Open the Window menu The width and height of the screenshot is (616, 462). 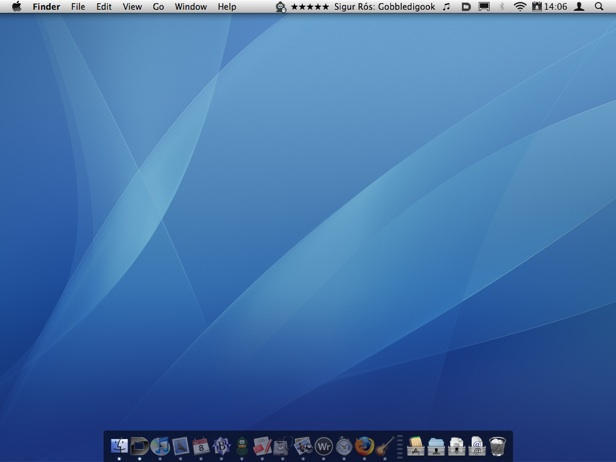(x=191, y=7)
